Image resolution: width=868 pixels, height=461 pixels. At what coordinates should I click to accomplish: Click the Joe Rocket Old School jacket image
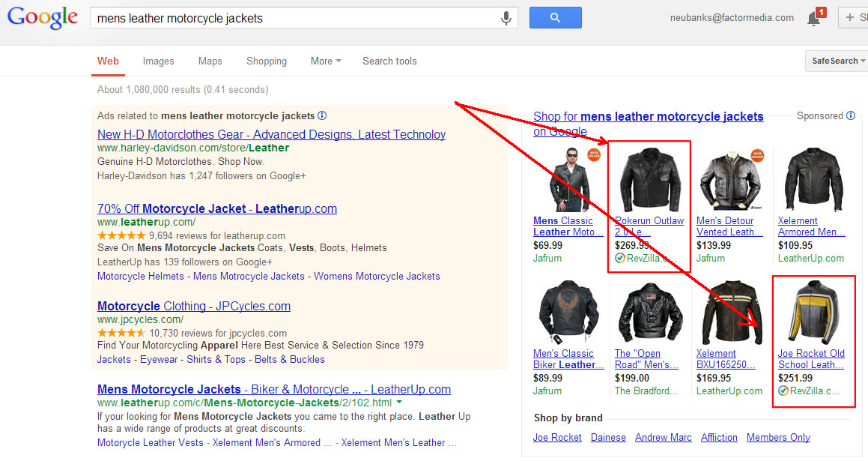click(814, 311)
